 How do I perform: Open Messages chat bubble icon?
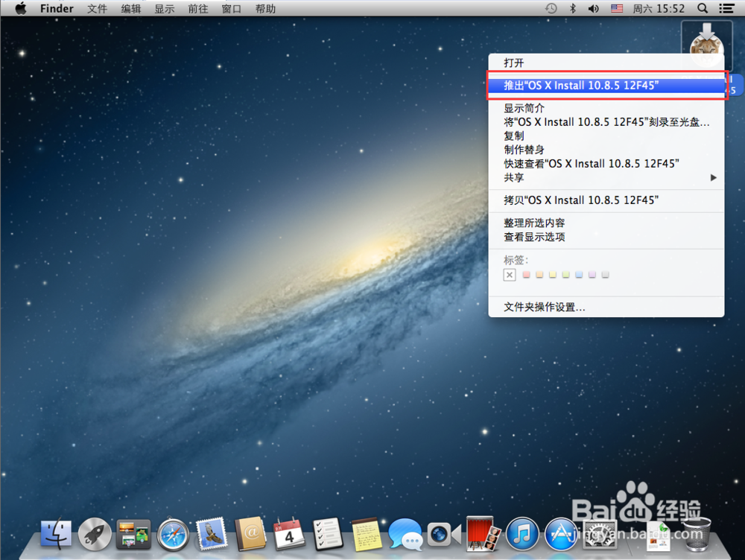coord(405,535)
